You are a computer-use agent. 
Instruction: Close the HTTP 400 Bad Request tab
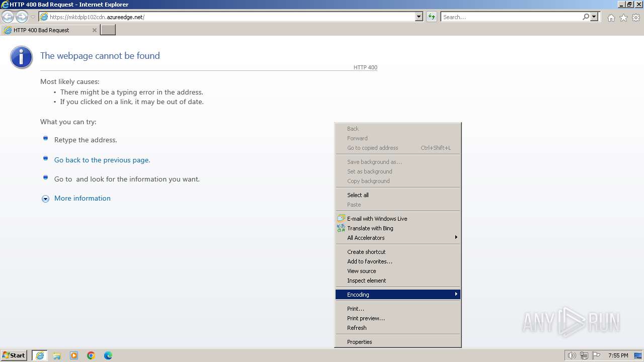pos(94,30)
